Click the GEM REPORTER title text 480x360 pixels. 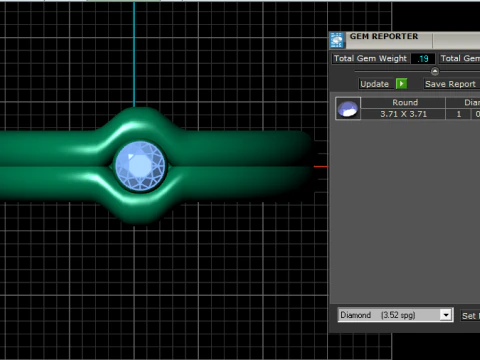pyautogui.click(x=384, y=36)
